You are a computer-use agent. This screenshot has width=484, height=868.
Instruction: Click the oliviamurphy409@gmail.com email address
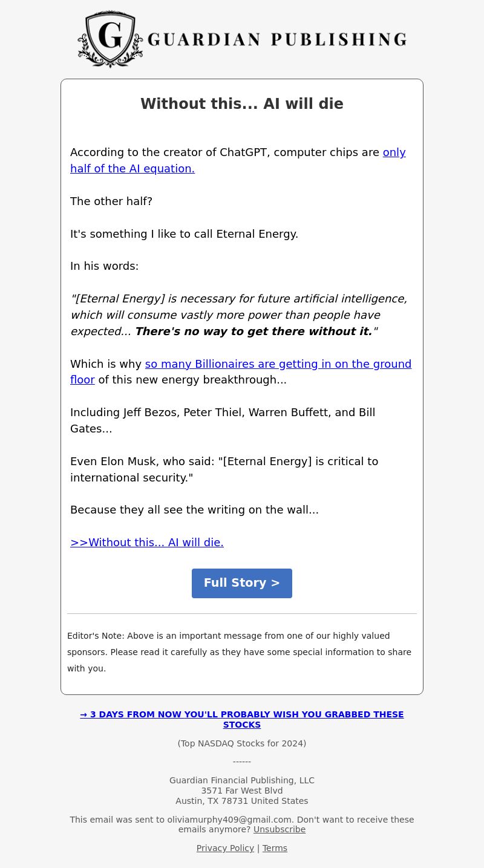229,820
